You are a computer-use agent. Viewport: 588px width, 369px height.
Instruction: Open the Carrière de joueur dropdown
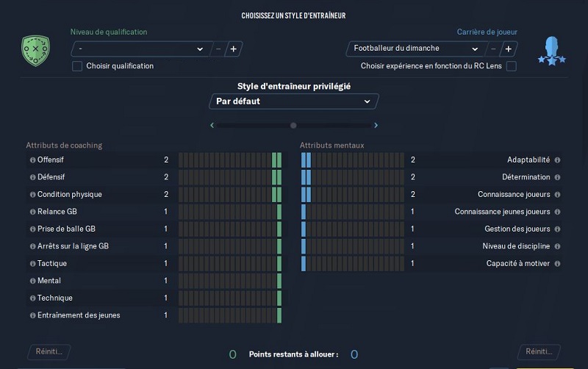click(416, 49)
